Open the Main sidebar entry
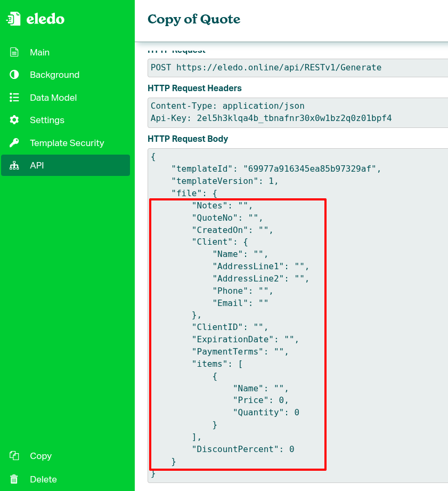 [40, 52]
